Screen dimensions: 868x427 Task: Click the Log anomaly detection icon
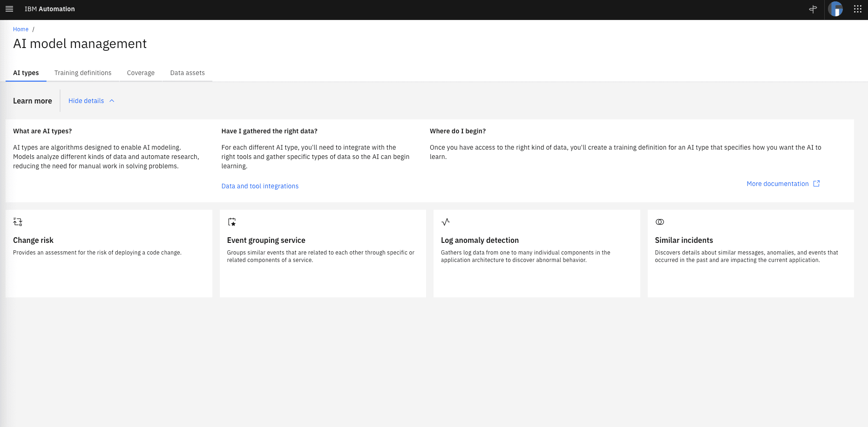pos(446,222)
